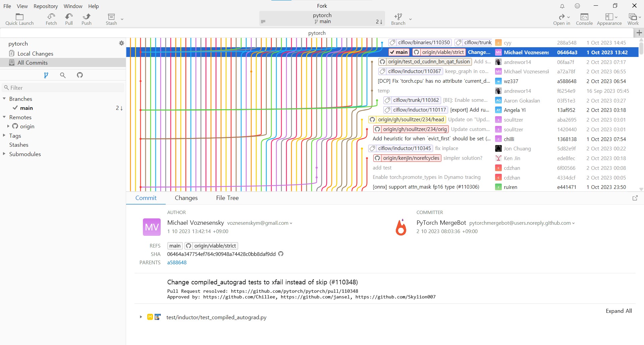Open the Window menu
The width and height of the screenshot is (644, 345).
73,6
